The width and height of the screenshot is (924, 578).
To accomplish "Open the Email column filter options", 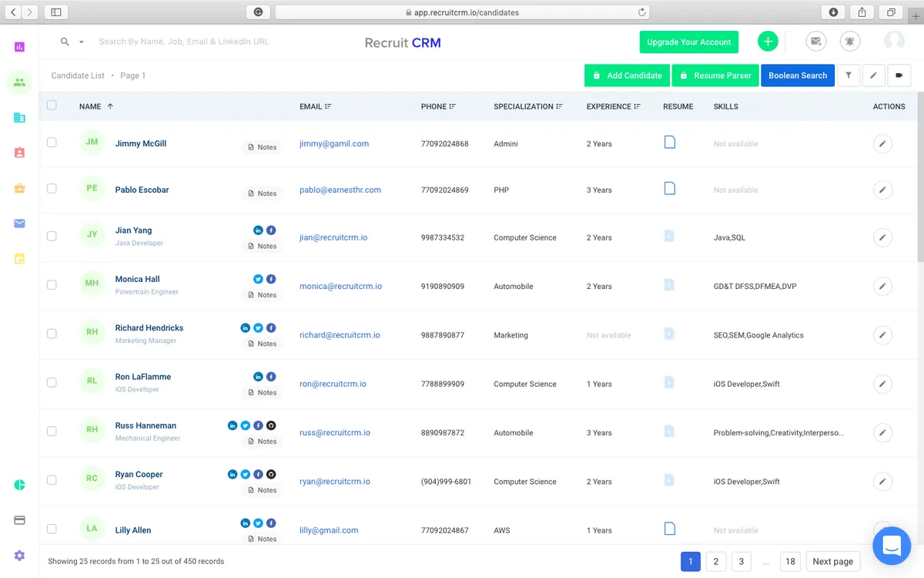I will (x=328, y=106).
